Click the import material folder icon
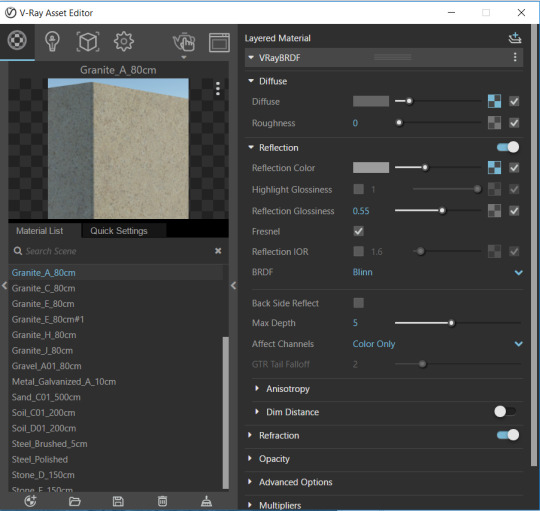This screenshot has width=540, height=511. 74,501
